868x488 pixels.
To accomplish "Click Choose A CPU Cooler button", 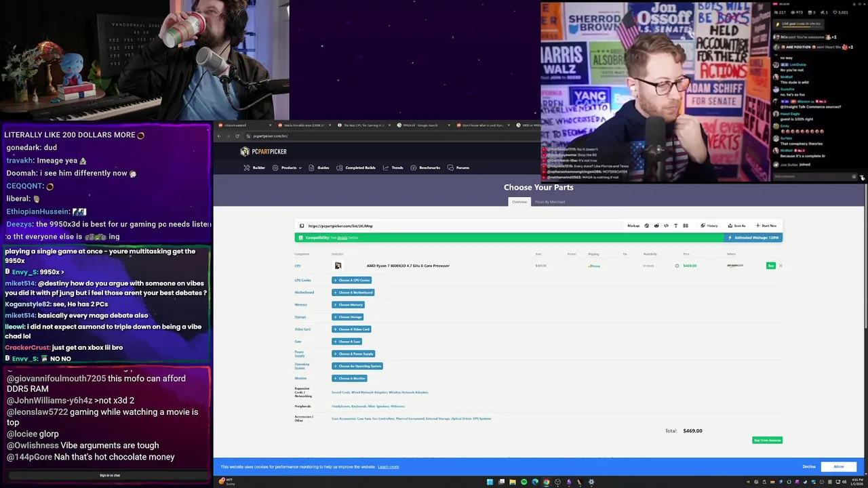I will [x=352, y=280].
